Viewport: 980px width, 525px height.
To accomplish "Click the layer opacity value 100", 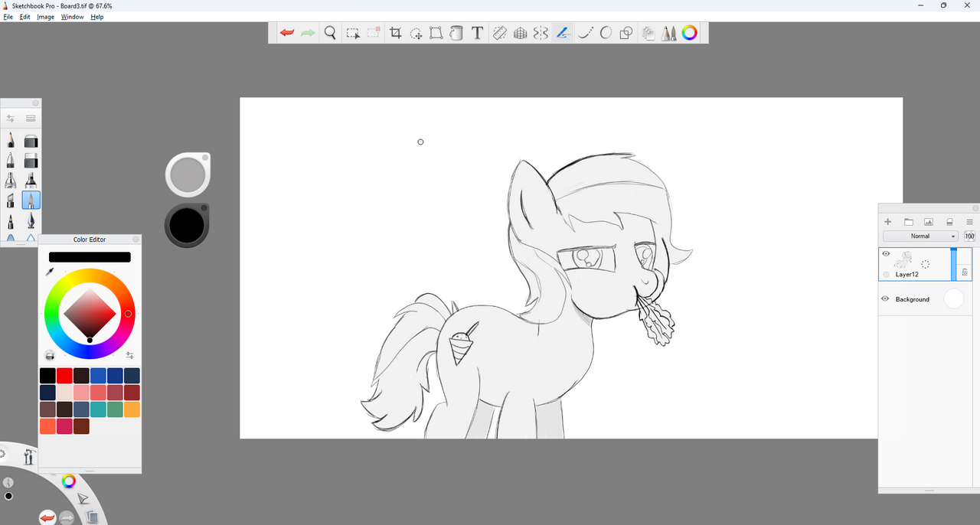I will tap(969, 236).
